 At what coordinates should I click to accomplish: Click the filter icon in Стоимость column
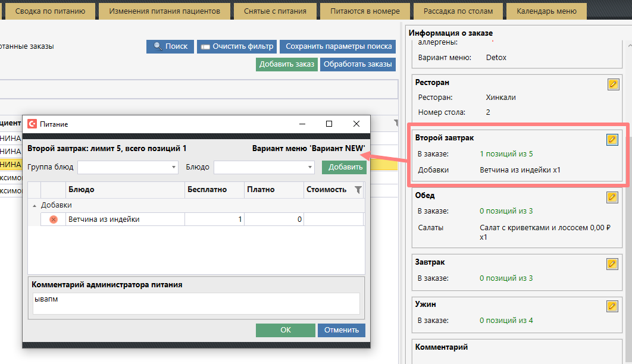pyautogui.click(x=358, y=190)
